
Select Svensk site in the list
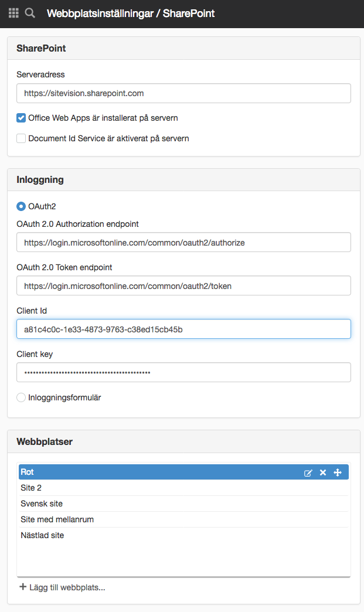pos(183,504)
